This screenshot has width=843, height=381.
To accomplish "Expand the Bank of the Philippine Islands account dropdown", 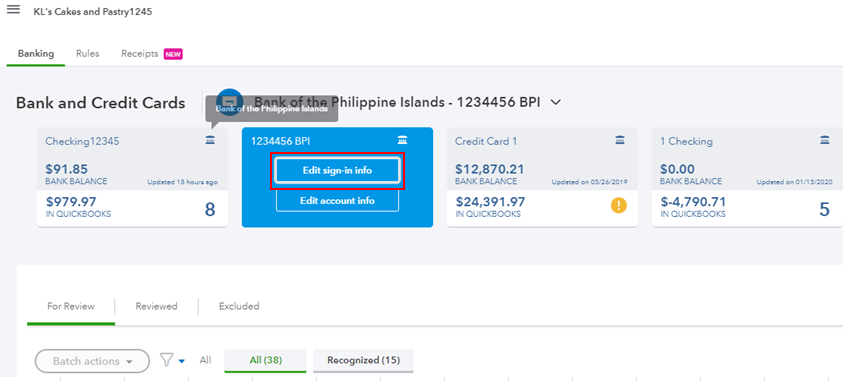I will pos(556,102).
